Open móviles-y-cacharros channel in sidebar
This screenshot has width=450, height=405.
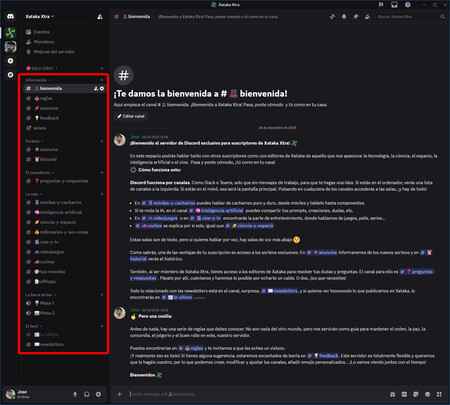pyautogui.click(x=65, y=202)
